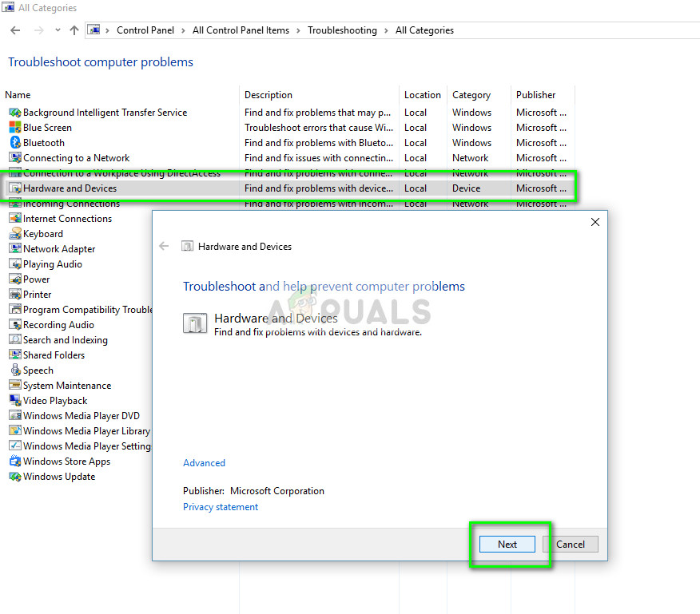Select the System Maintenance list entry
Image resolution: width=700 pixels, height=614 pixels.
pos(67,386)
